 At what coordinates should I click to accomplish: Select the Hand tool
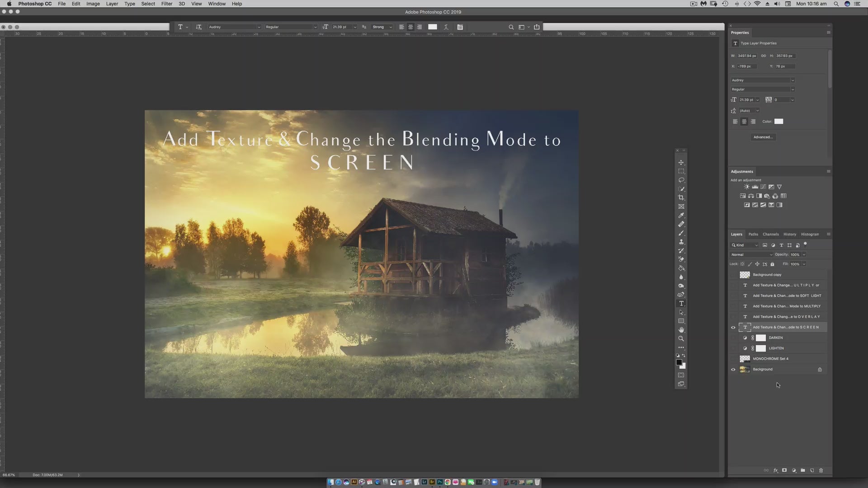pos(681,330)
